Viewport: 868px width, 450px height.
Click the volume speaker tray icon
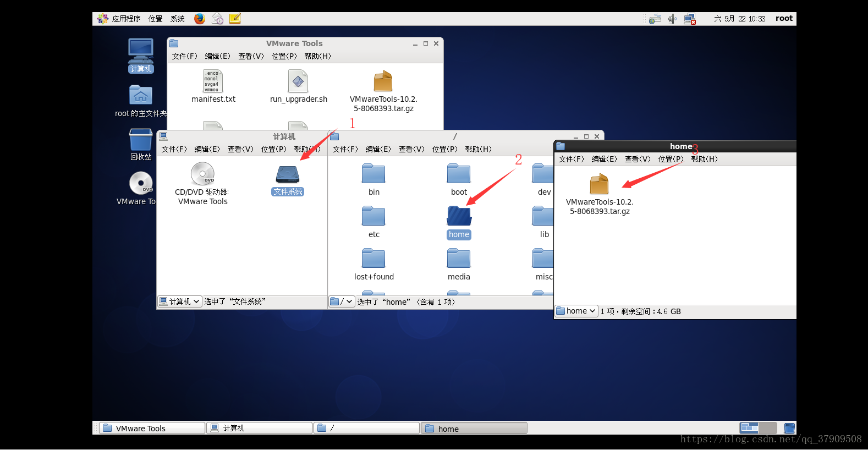(672, 19)
